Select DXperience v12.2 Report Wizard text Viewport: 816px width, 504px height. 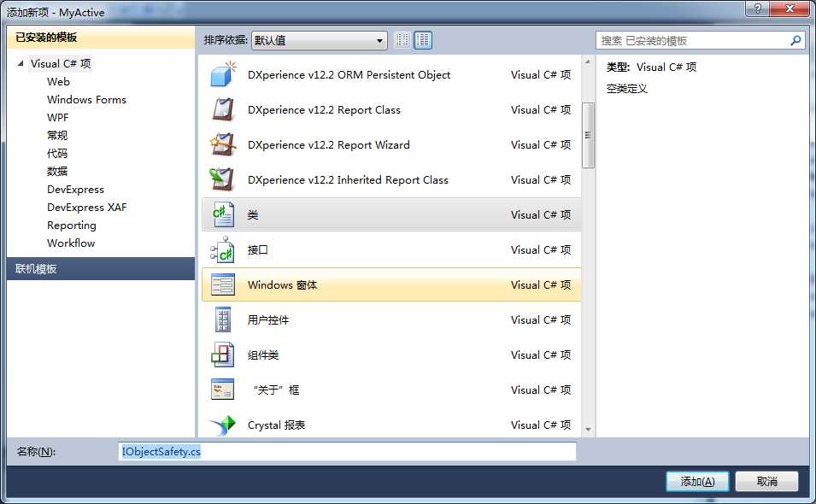[x=329, y=144]
